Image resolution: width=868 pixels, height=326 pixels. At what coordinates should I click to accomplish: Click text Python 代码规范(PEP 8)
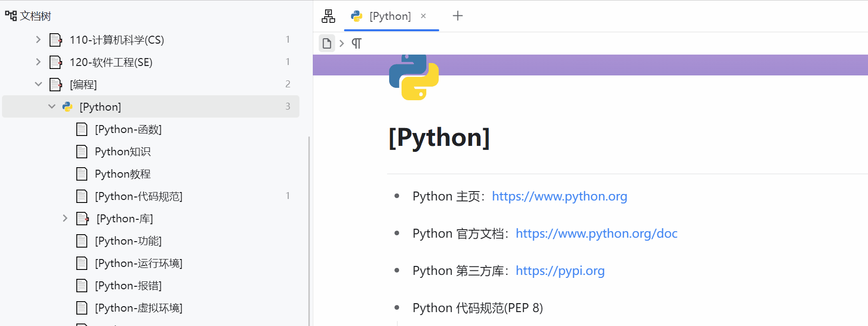[478, 308]
